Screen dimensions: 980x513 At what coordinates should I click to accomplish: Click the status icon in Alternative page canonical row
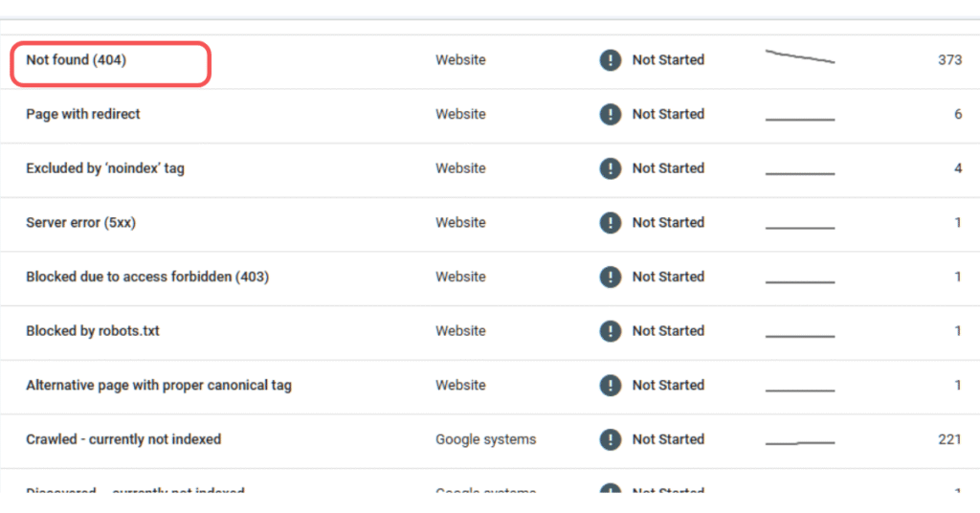pos(610,386)
